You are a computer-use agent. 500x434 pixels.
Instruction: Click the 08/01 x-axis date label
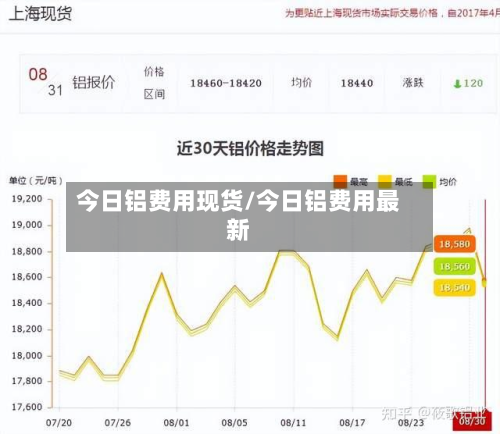(x=176, y=423)
